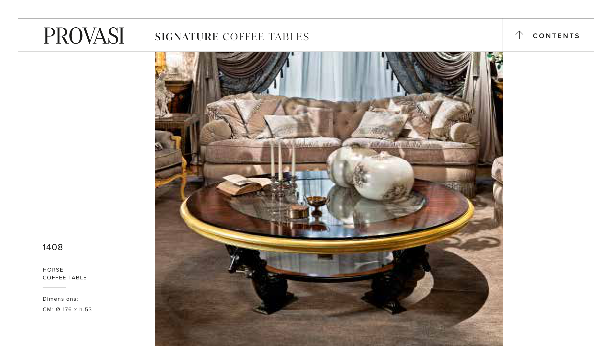Click the blue sheer curtain

336,76
